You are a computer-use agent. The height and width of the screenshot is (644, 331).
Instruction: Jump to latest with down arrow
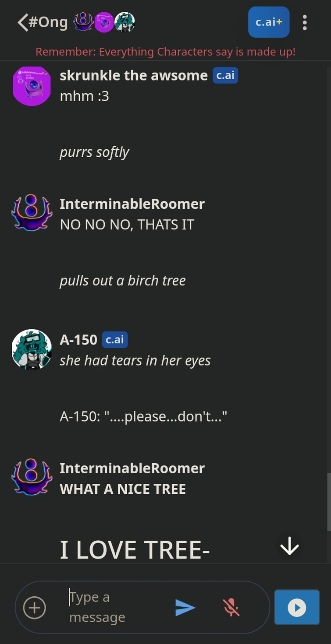289,546
